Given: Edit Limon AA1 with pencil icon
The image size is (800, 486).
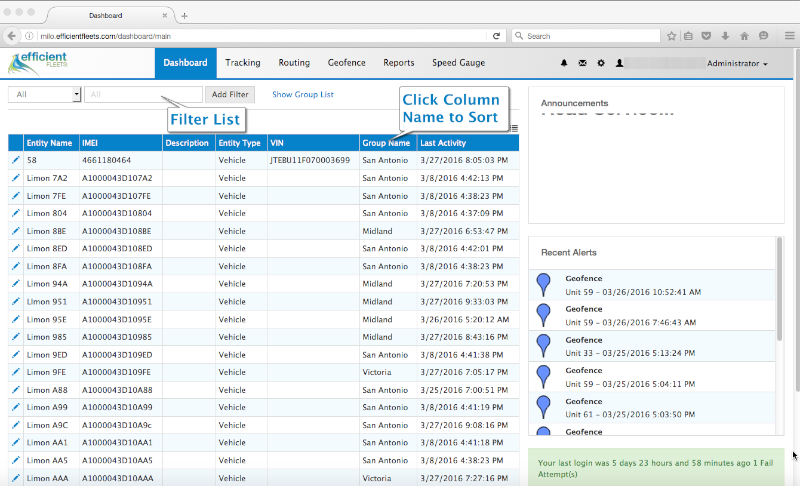Looking at the screenshot, I should point(16,442).
